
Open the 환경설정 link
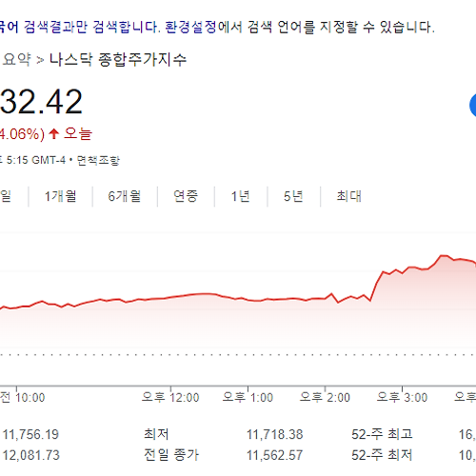pos(191,27)
